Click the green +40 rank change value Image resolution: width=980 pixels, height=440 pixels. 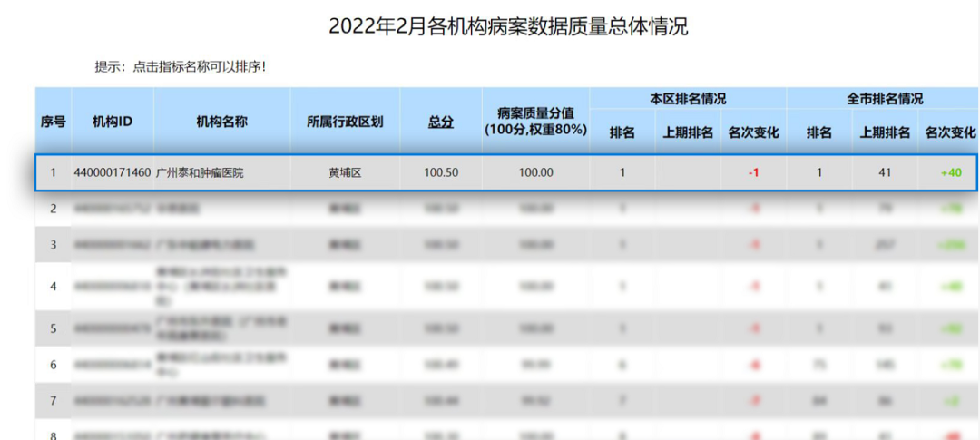click(950, 172)
